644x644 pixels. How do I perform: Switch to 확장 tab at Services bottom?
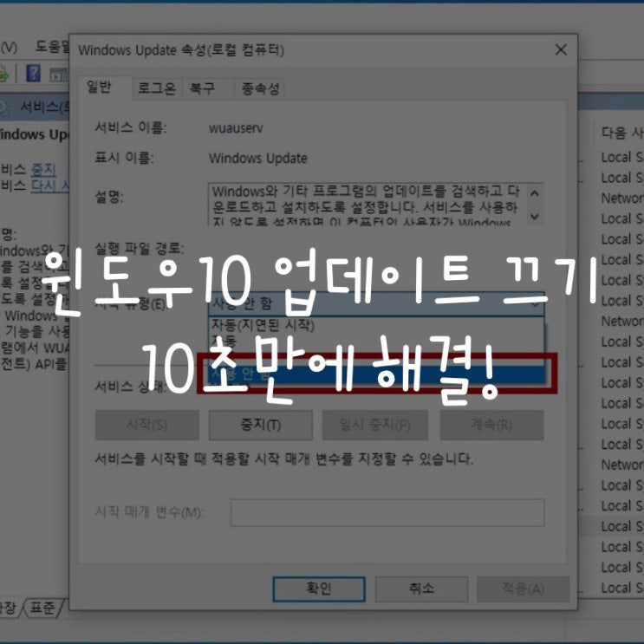[8, 607]
